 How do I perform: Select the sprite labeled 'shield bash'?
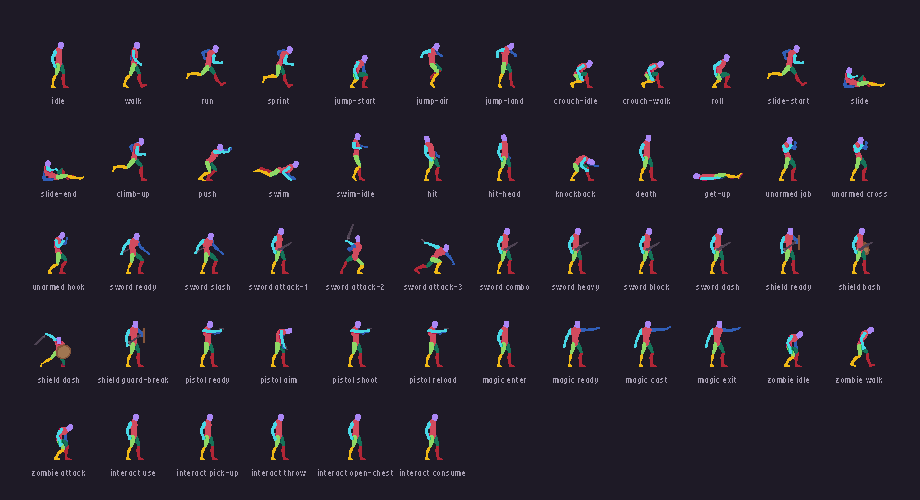point(861,251)
